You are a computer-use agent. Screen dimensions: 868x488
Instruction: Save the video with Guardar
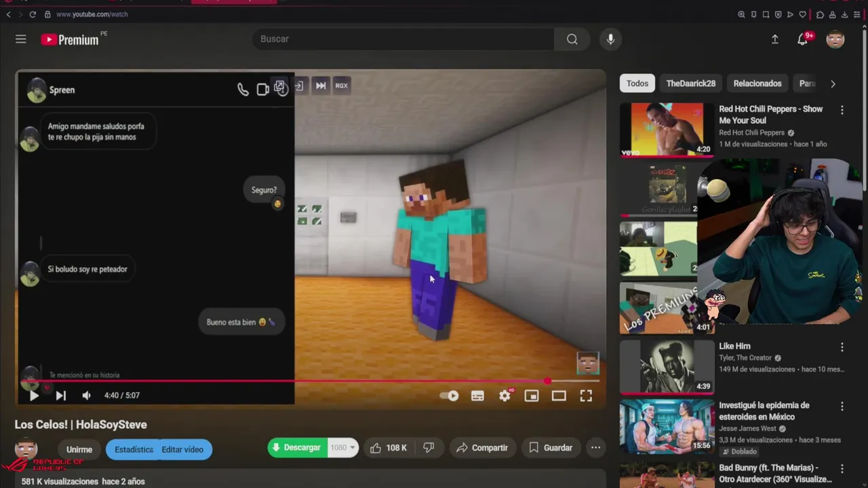point(551,448)
